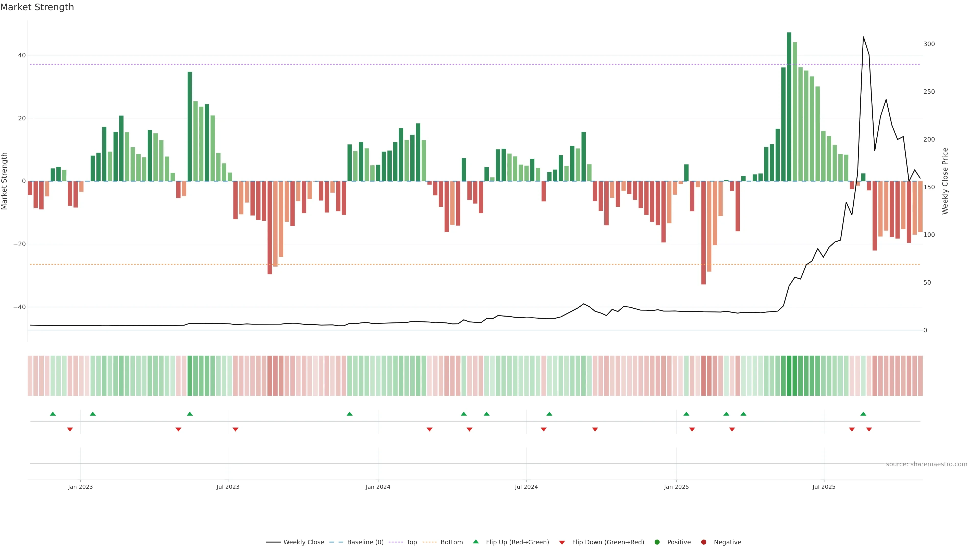Click the darkest green heatmap strip cell
This screenshot has width=980, height=551.
pos(789,375)
